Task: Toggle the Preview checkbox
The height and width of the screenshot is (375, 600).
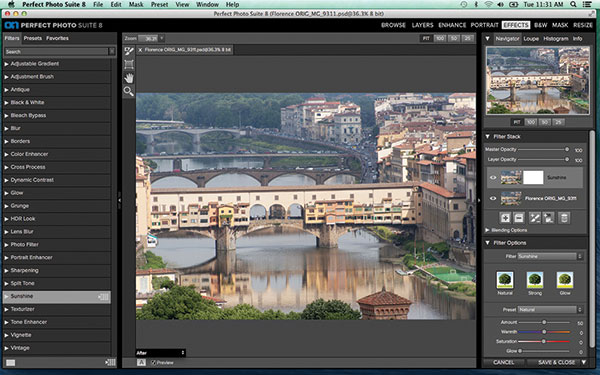Action: pos(153,362)
